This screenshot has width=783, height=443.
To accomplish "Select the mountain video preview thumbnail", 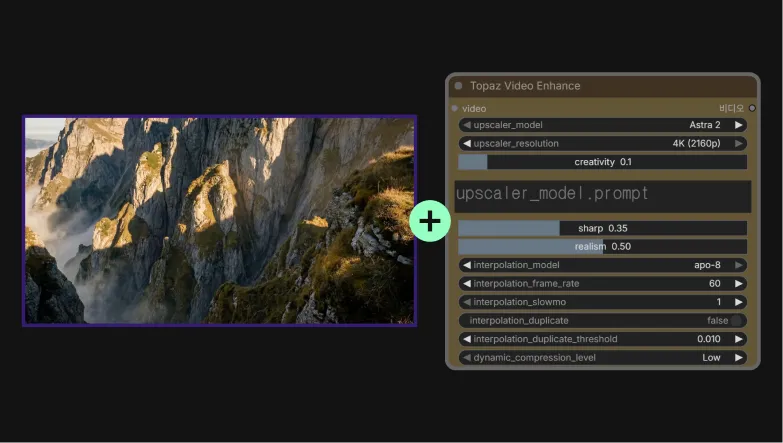I will pyautogui.click(x=219, y=221).
